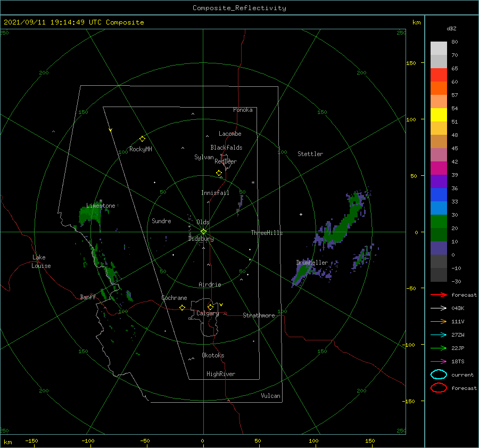Screen dimensions: 479x448
Task: Select the 80 dBZ light grey swatch
Action: [x=439, y=48]
